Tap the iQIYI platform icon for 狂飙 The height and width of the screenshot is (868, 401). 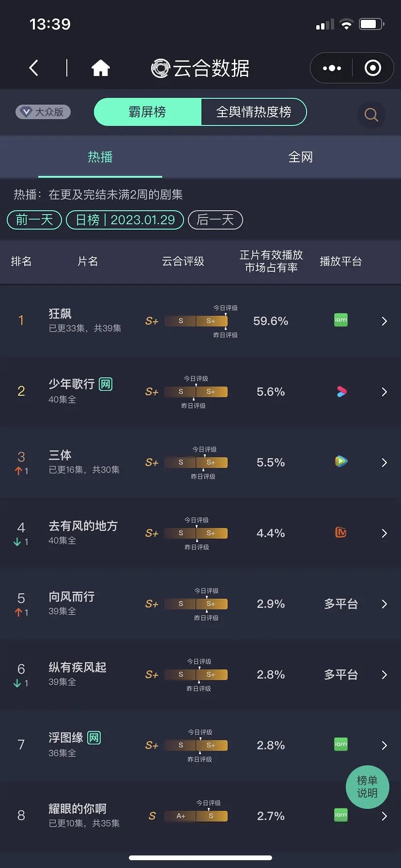pos(341,320)
